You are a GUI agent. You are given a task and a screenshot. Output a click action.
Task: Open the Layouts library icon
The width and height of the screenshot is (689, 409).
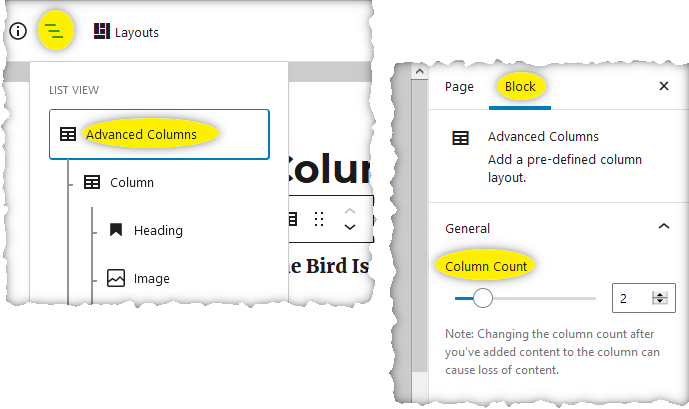click(102, 31)
